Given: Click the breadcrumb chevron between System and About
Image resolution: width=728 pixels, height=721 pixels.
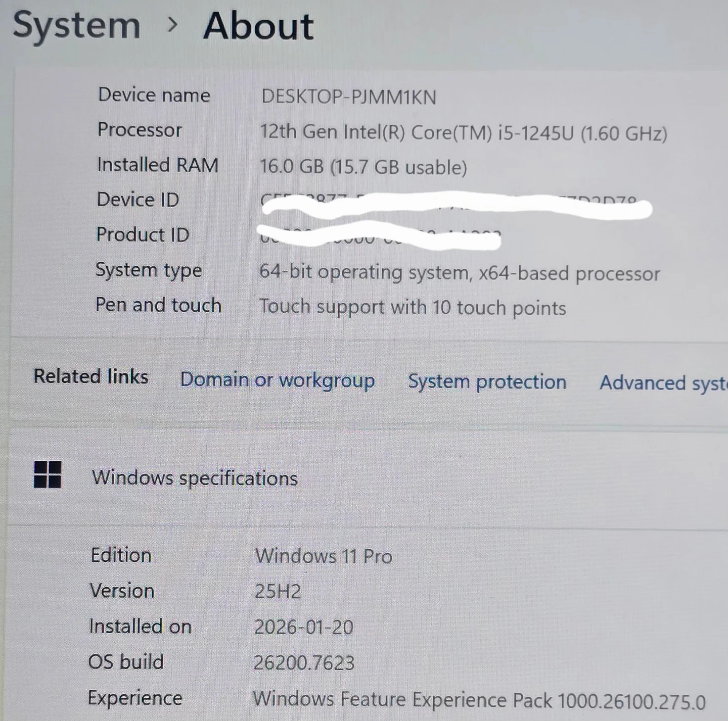Looking at the screenshot, I should coord(172,24).
